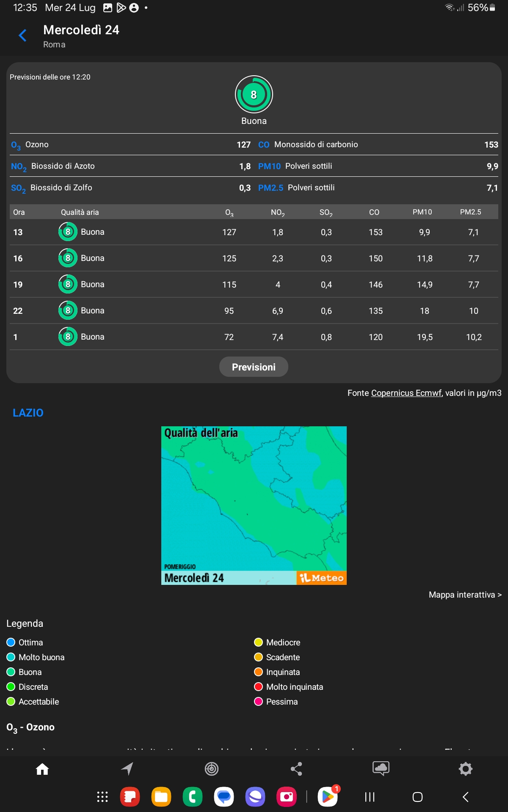Tap the Mediocre legend color dot
Screen dimensions: 508x812
(258, 642)
